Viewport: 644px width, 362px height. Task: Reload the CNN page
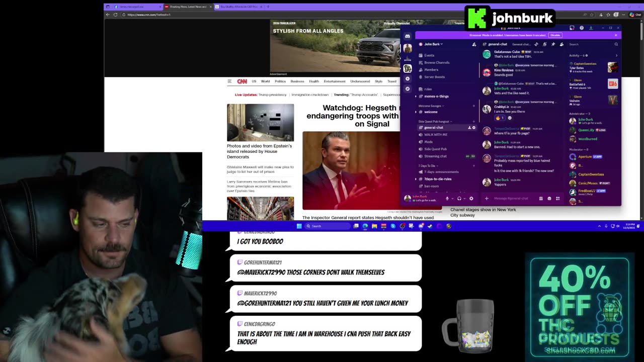click(x=116, y=15)
